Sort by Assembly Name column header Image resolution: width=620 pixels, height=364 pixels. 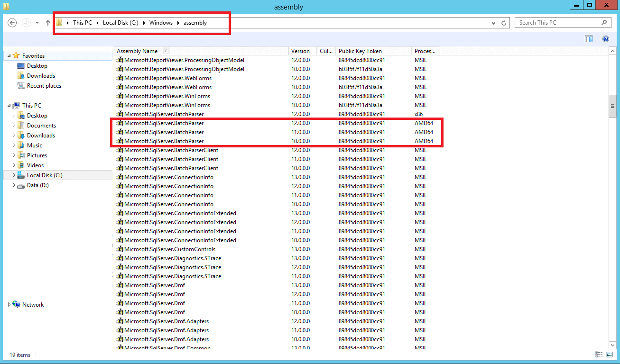201,51
